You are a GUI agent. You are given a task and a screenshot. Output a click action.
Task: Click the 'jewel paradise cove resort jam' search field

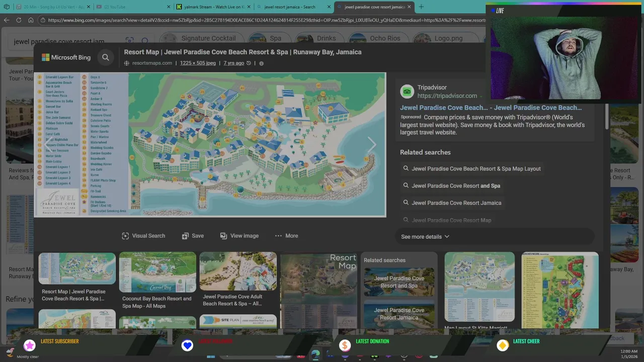(x=59, y=42)
